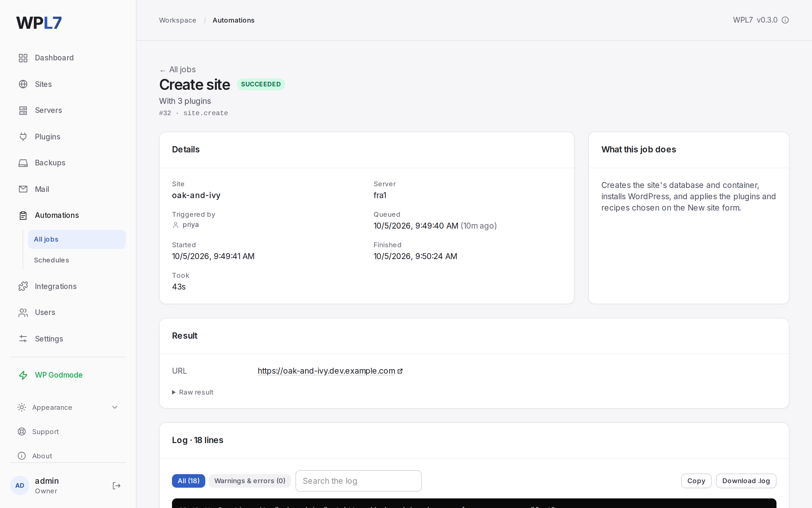Click the Support lifebuoy icon

coord(22,432)
